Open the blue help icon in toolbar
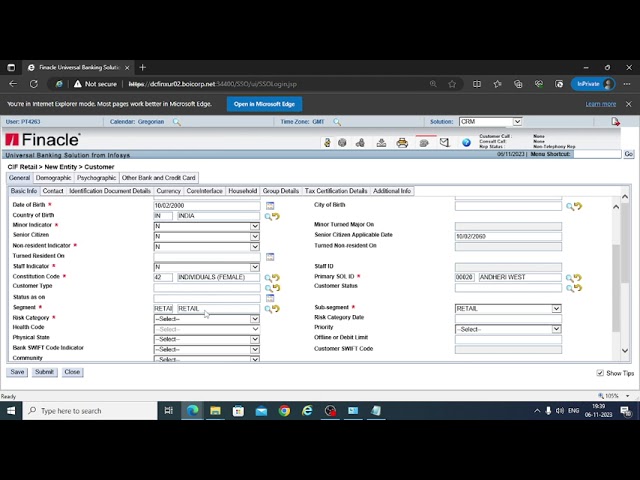Screen dimensions: 640x480 pyautogui.click(x=466, y=142)
